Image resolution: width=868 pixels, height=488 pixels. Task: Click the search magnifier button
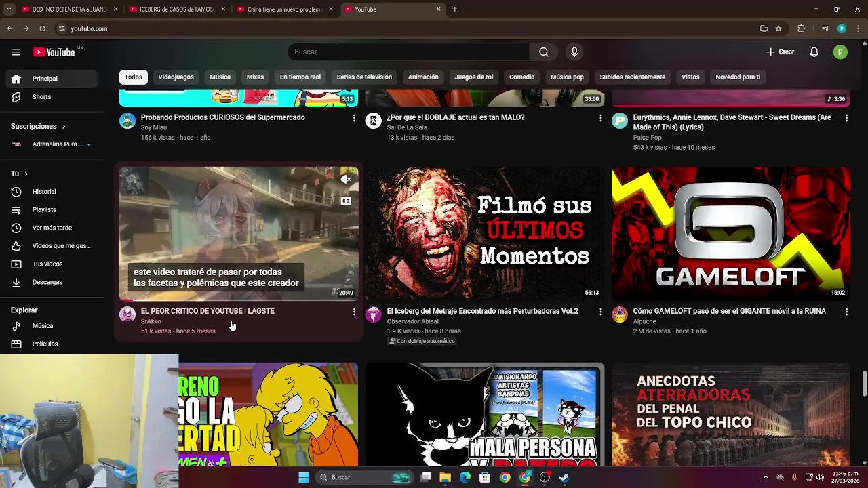click(544, 52)
